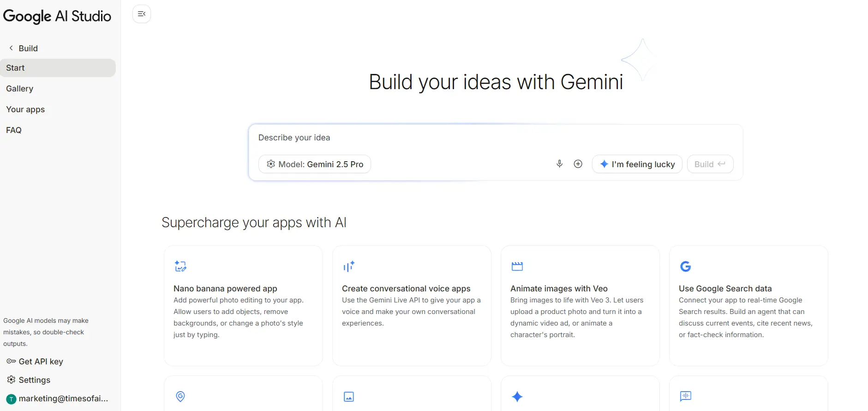Click the plus attachment icon near Build button
This screenshot has width=868, height=411.
pos(578,164)
